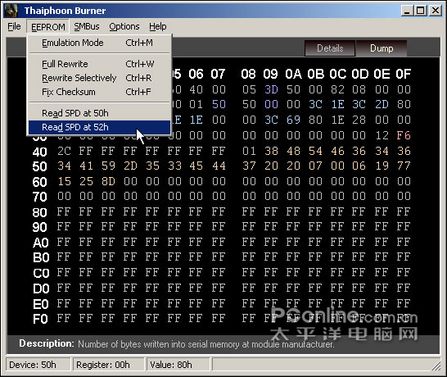Click the Register: 00h status field
The image size is (447, 377).
click(x=109, y=365)
